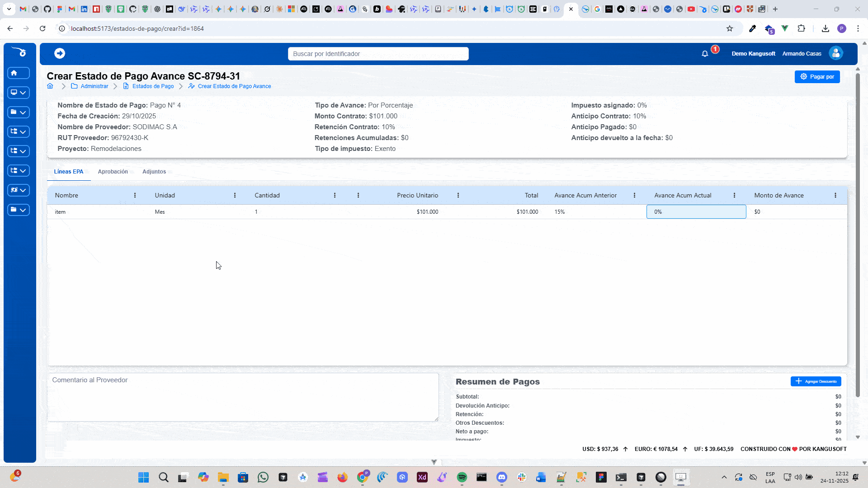Open the Nombre column menu (three dots)
Screen dimensions: 868x488
pos(135,195)
